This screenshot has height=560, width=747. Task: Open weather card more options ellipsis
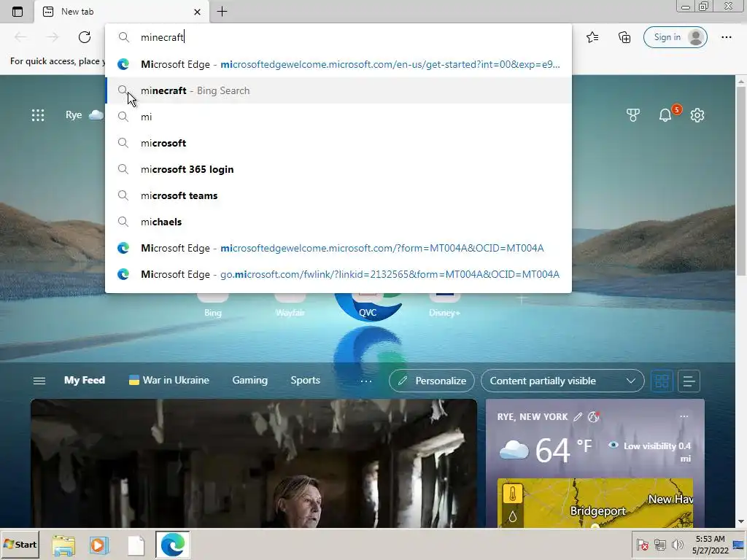(684, 416)
